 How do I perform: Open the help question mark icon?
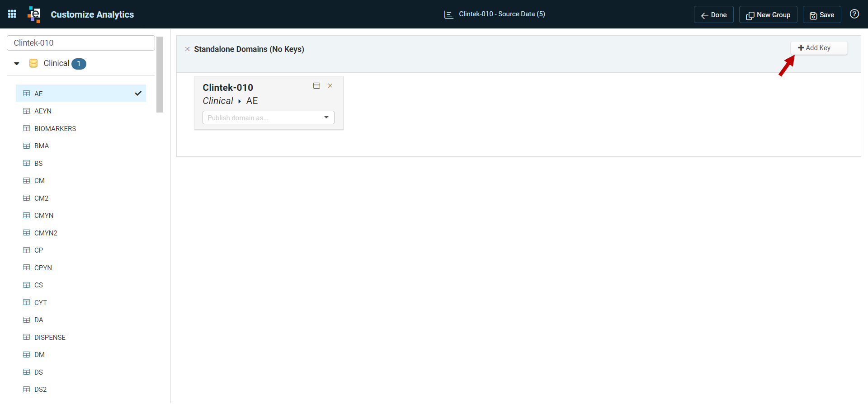(x=854, y=14)
